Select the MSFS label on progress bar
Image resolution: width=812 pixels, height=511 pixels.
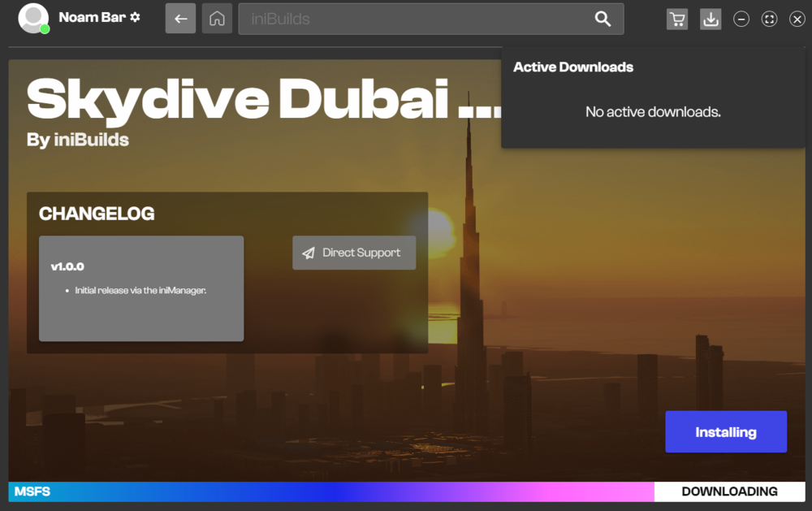pyautogui.click(x=28, y=492)
